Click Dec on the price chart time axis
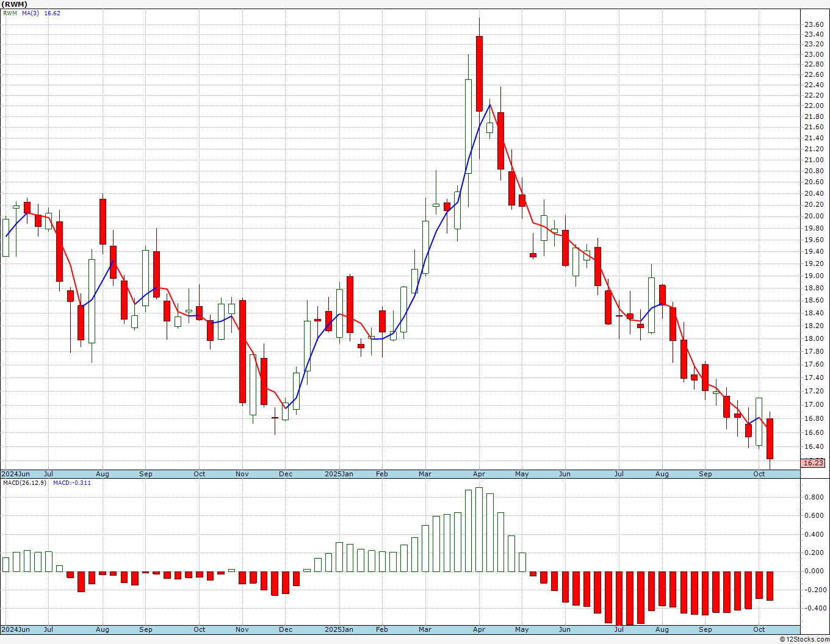Screen dimensions: 830x644 click(x=286, y=474)
